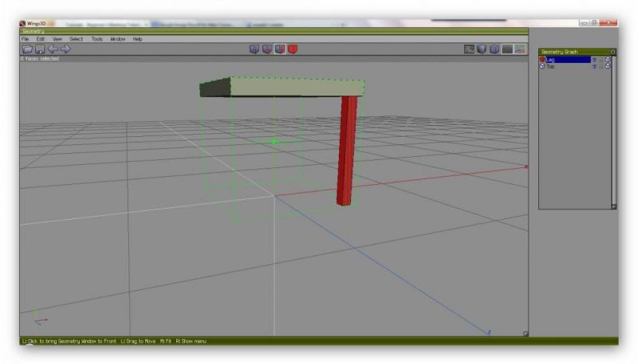Click the Undo left arrow icon

pyautogui.click(x=53, y=49)
